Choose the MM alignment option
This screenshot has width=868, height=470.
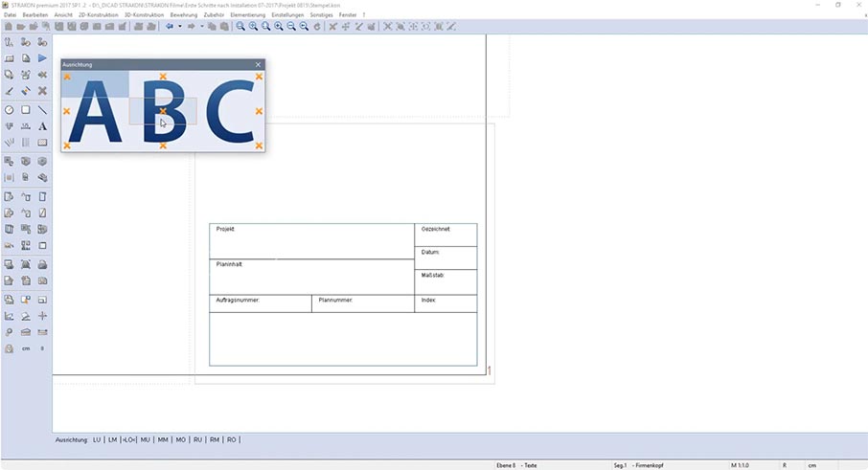[x=163, y=439]
